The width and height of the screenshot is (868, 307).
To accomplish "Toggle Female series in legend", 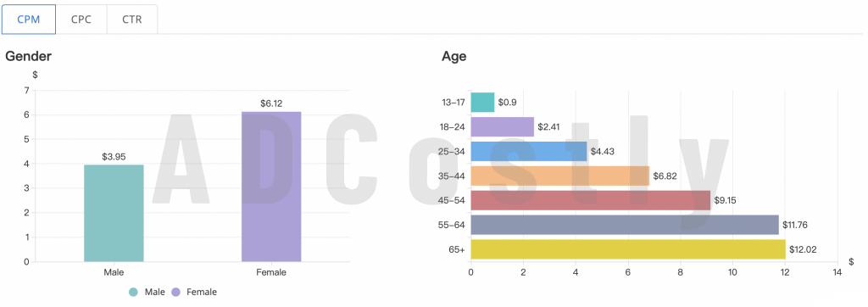I will [x=193, y=292].
